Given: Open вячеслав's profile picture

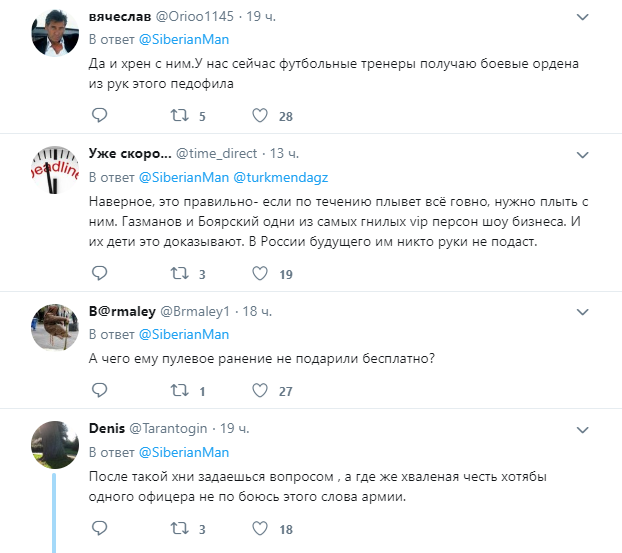Looking at the screenshot, I should (56, 35).
